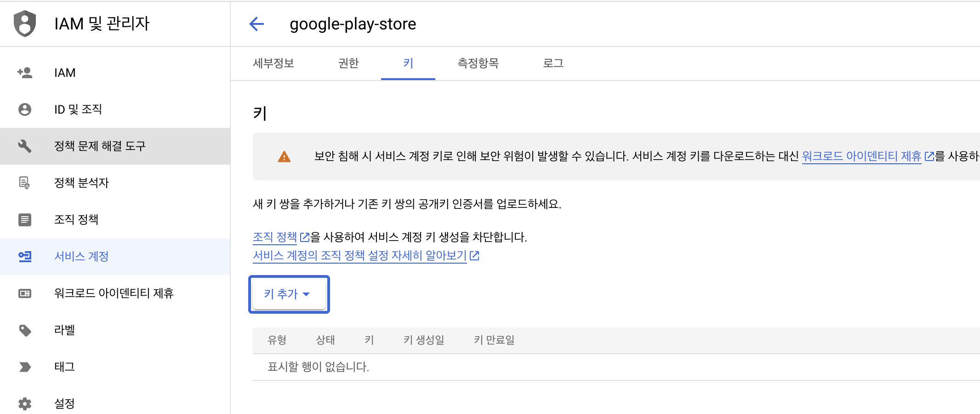Select the 키 tab

(408, 63)
